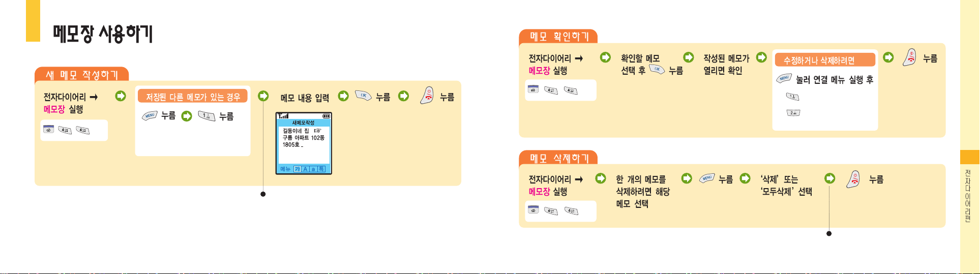Select the 새 메모 작성하기 tab header
Image resolution: width=980 pixels, height=274 pixels.
pos(81,75)
